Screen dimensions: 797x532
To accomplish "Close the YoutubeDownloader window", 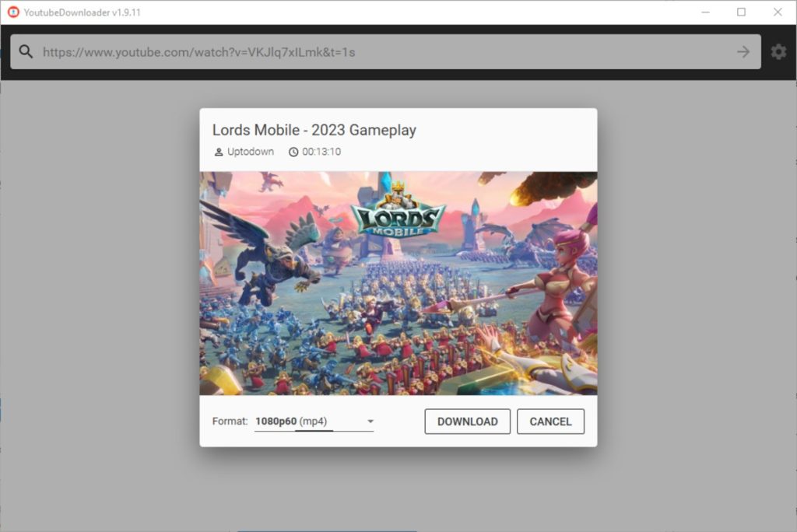I will [778, 12].
